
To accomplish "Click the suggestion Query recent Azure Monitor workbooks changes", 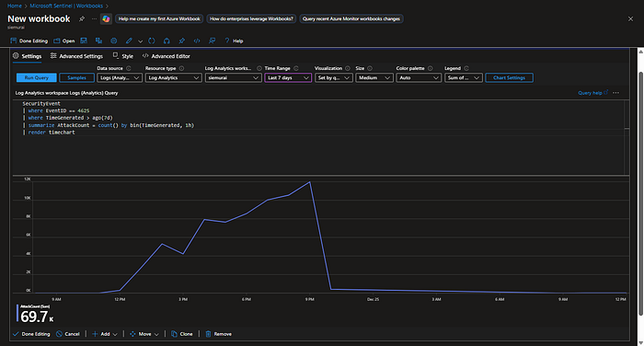I will click(351, 19).
